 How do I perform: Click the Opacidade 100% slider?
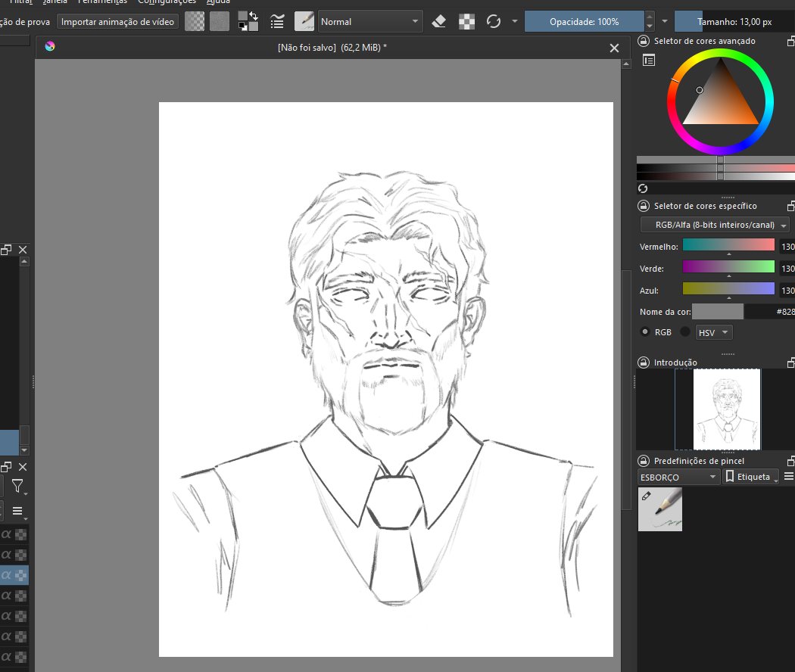click(584, 22)
